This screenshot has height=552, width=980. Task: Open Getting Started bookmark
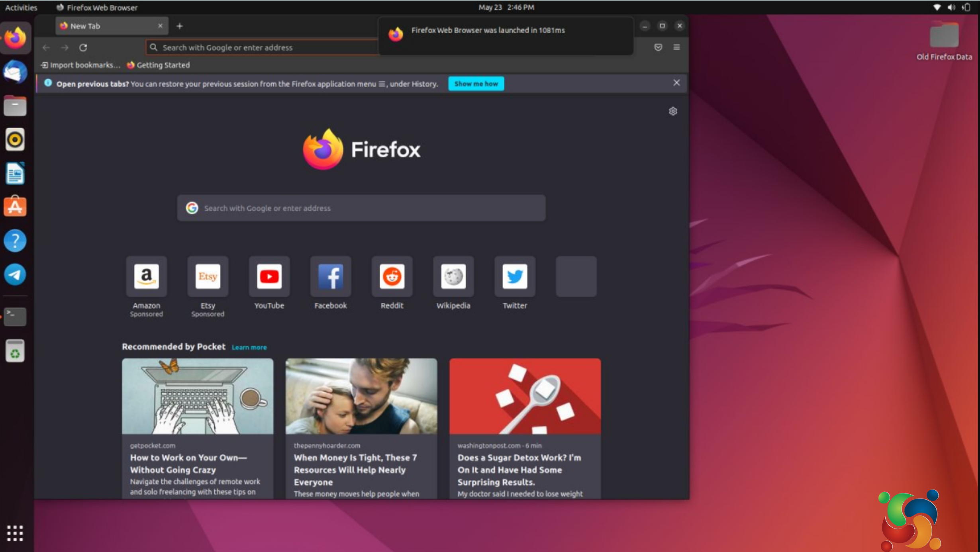(x=158, y=65)
